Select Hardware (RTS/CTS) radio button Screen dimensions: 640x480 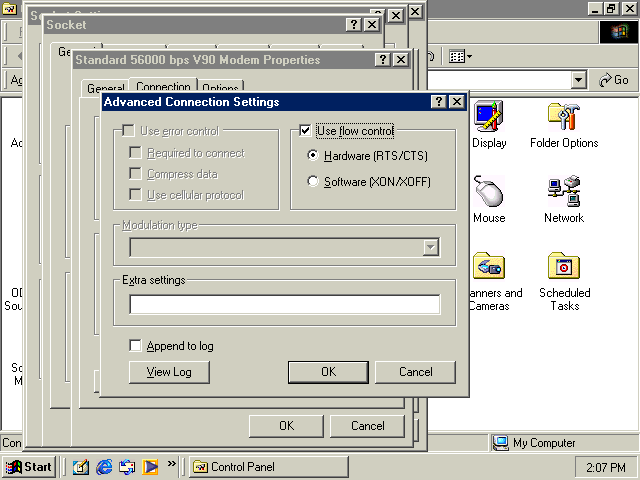(313, 156)
